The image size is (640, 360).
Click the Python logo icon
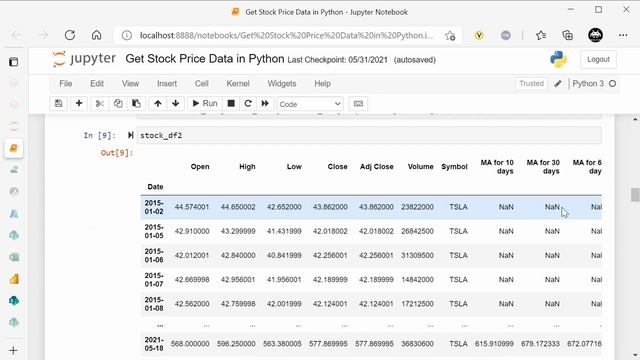558,59
